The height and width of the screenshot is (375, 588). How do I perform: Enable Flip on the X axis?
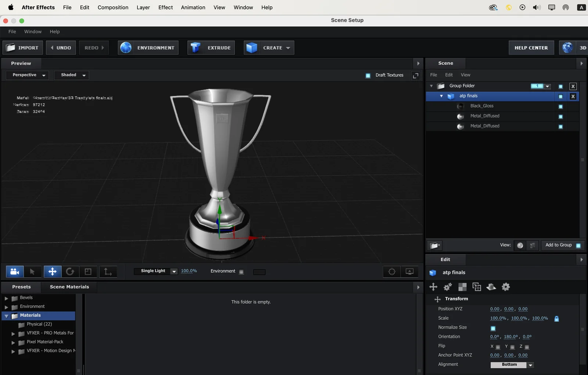pos(498,346)
